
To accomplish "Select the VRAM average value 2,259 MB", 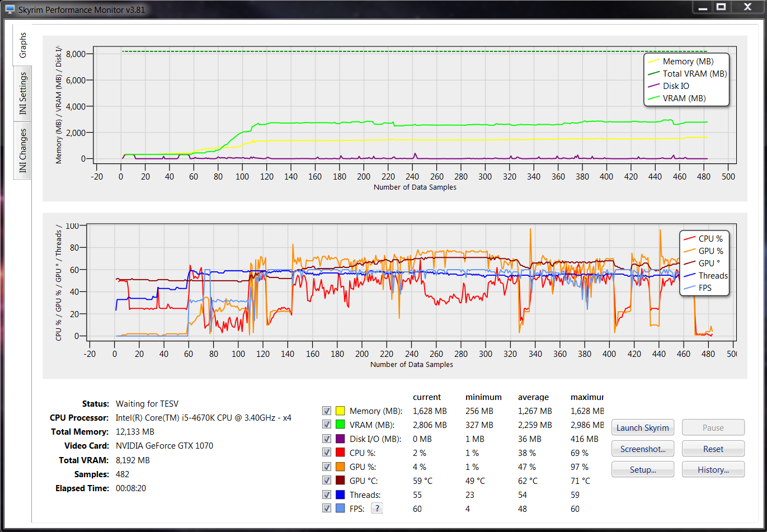I will pos(535,425).
